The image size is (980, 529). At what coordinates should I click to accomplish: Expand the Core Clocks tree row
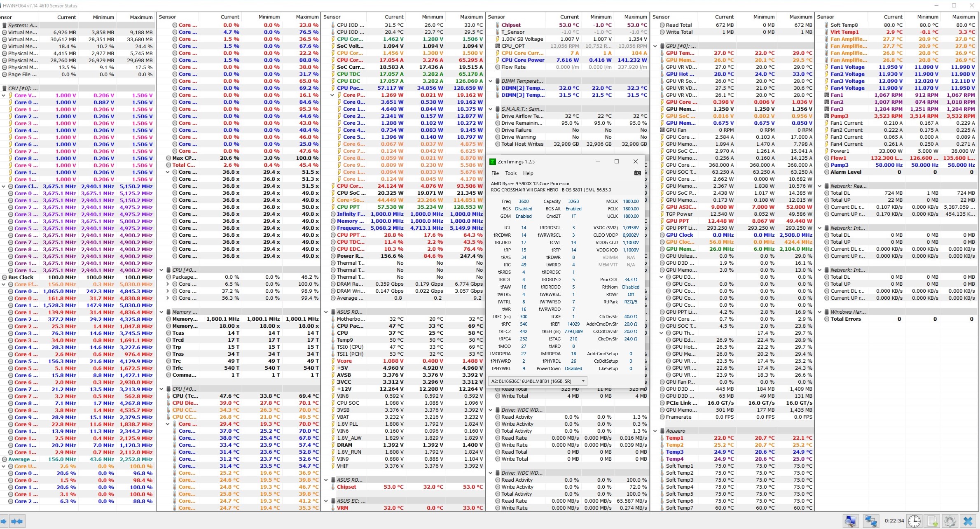point(4,186)
